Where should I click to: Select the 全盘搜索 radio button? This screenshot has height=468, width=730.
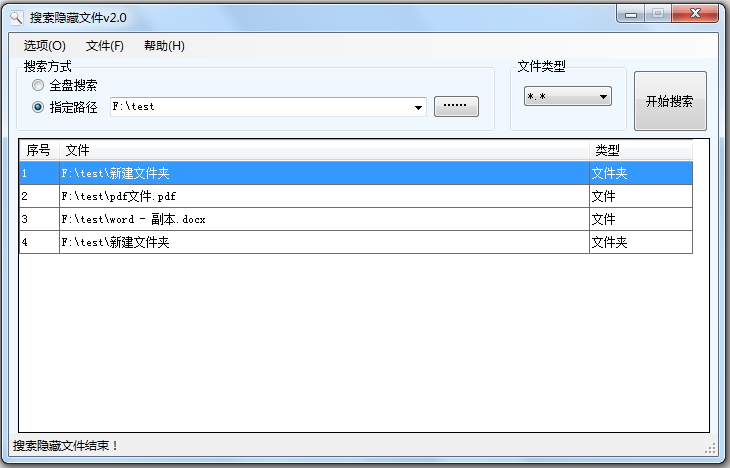tap(38, 86)
